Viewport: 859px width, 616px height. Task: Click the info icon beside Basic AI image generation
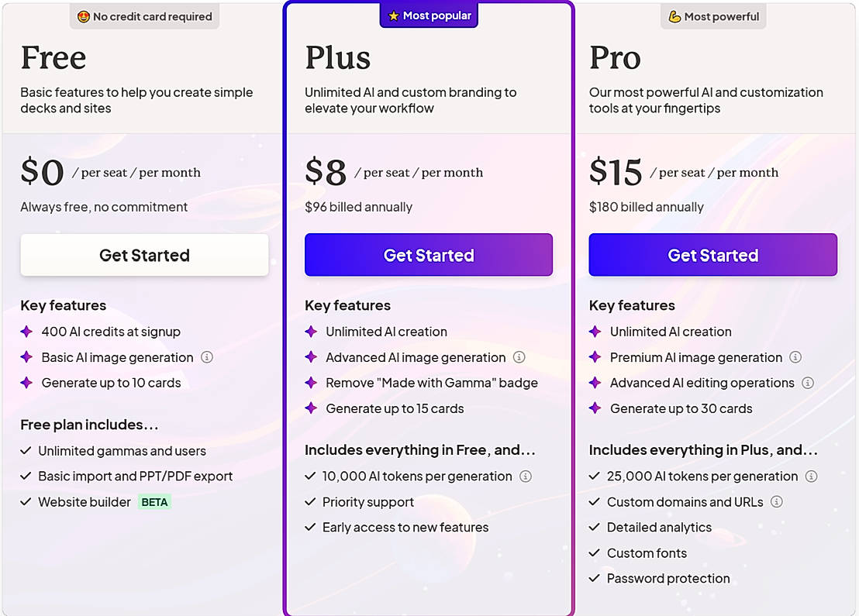coord(206,357)
